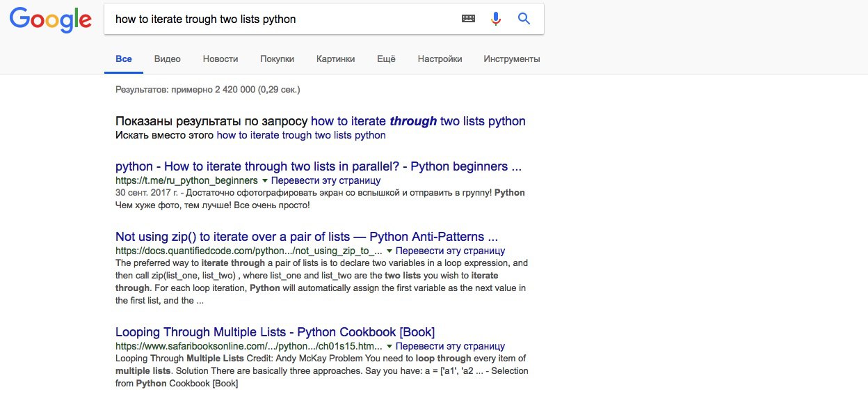Click snippet mentioning 'Credit: Andy McKay'
This screenshot has height=408, width=868.
tap(322, 370)
